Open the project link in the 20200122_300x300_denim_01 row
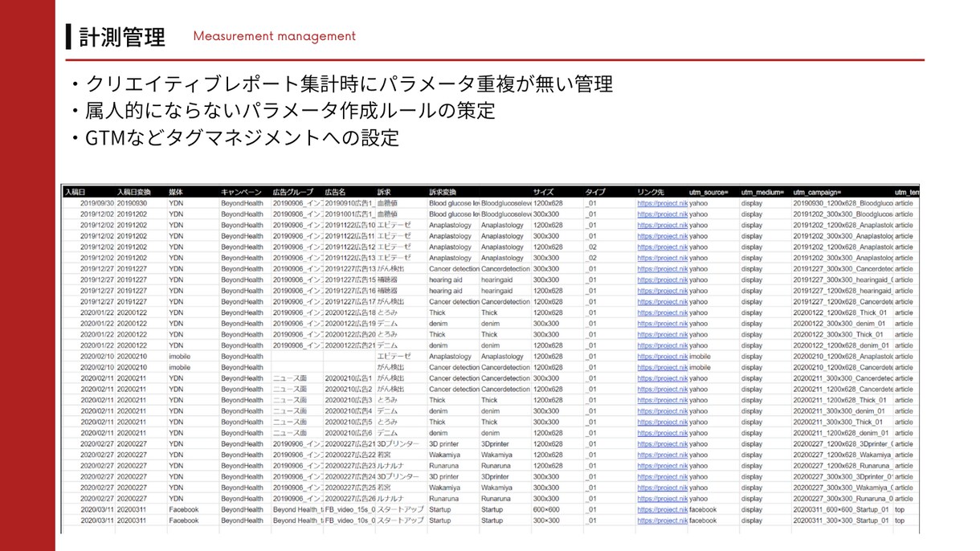980x551 pixels. pos(663,324)
